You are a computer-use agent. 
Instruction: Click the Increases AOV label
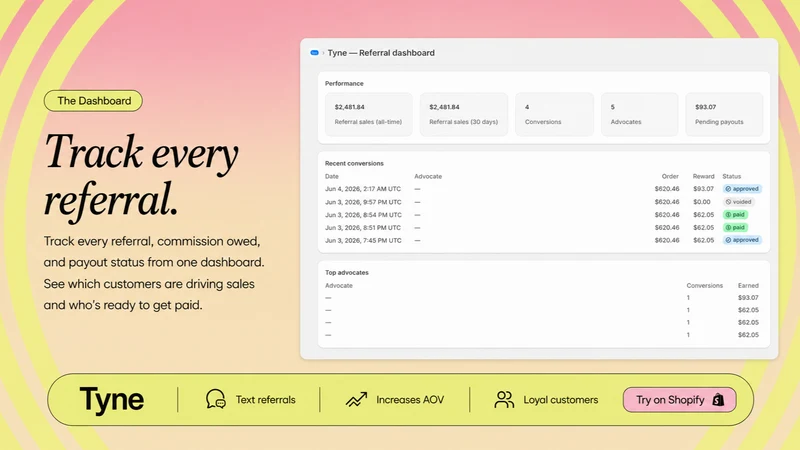410,399
